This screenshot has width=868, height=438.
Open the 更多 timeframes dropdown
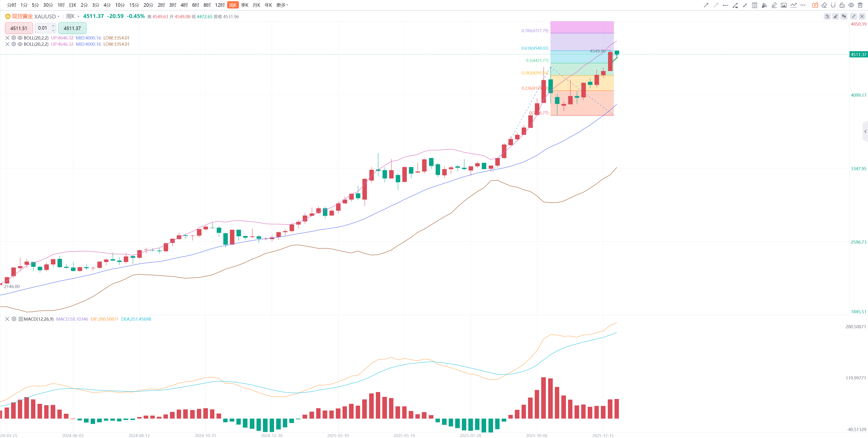point(282,5)
